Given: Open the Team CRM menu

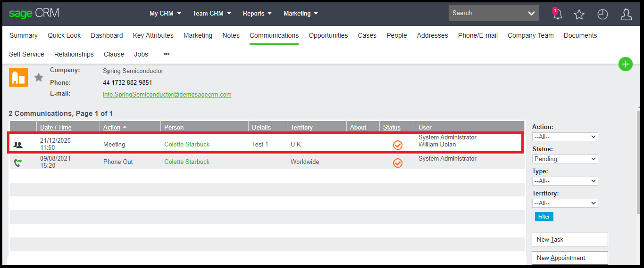Looking at the screenshot, I should point(212,13).
